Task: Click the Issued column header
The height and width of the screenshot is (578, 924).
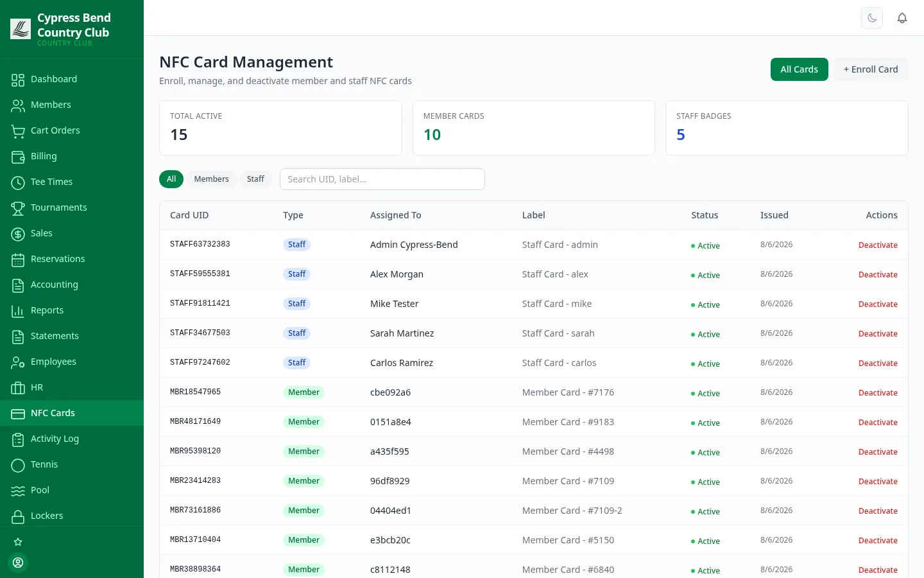Action: (774, 215)
